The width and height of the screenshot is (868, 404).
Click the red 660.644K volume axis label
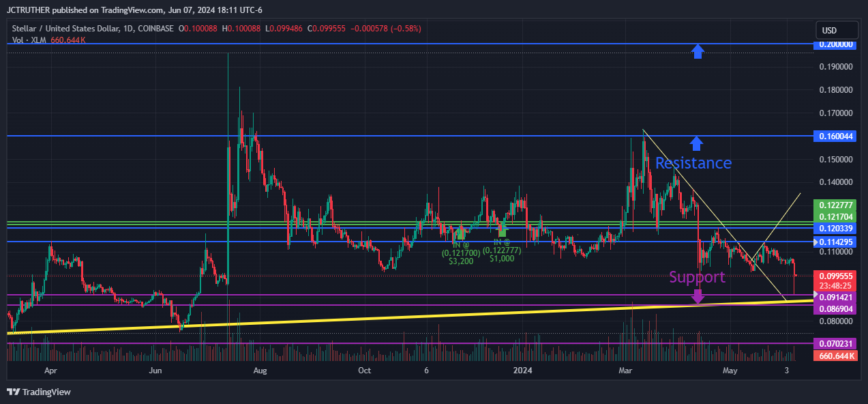tap(834, 356)
